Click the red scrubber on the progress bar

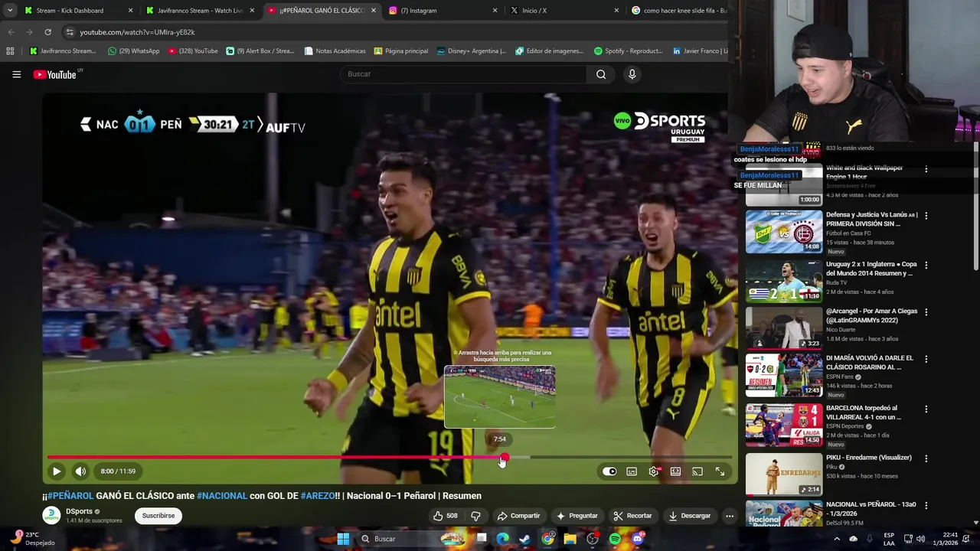504,458
